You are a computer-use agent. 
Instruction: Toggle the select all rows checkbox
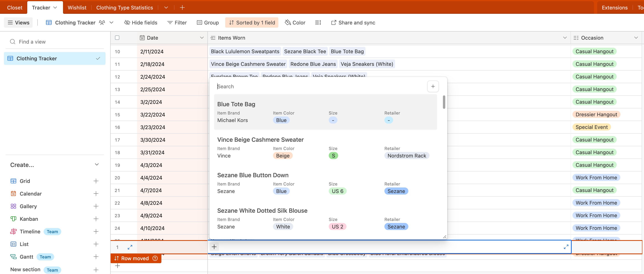pyautogui.click(x=117, y=38)
